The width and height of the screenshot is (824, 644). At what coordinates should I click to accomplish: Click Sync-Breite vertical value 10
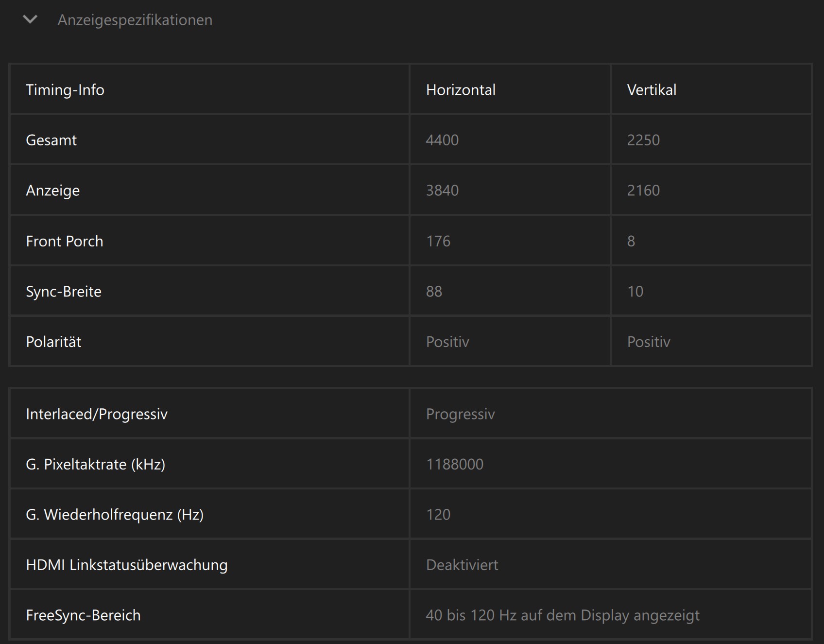click(635, 292)
